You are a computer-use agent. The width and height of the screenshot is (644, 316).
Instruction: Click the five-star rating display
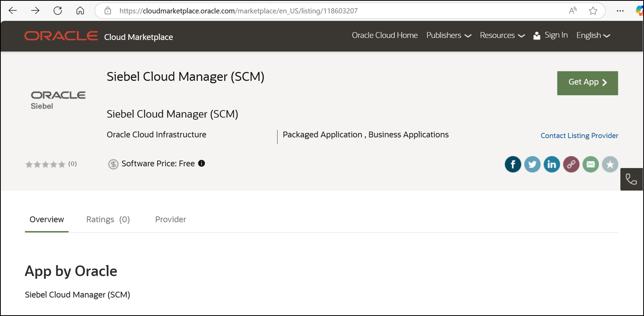click(45, 164)
